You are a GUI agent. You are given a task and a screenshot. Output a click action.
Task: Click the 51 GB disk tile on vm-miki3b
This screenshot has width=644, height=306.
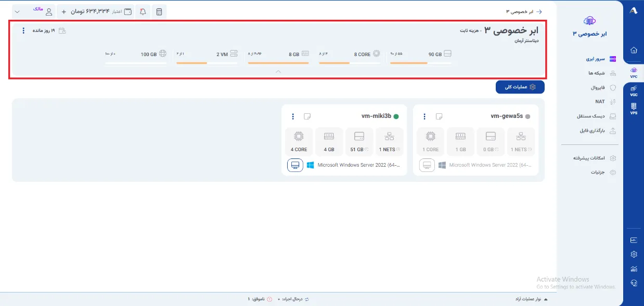(359, 142)
